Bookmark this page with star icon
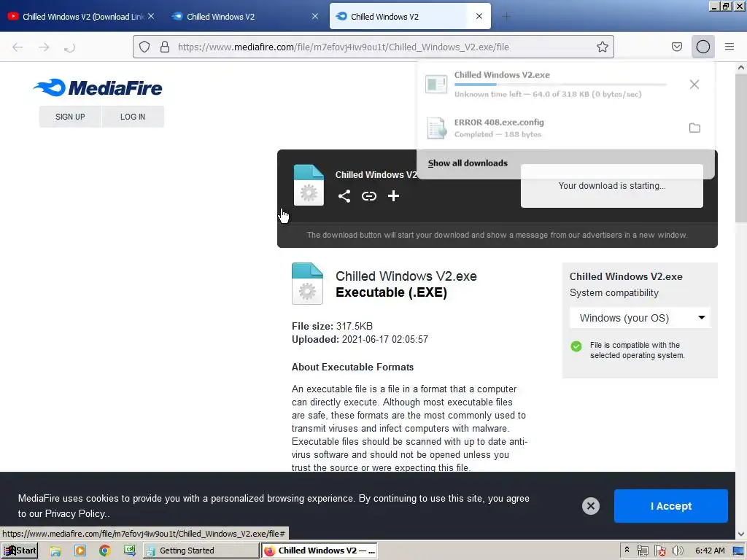 (602, 47)
